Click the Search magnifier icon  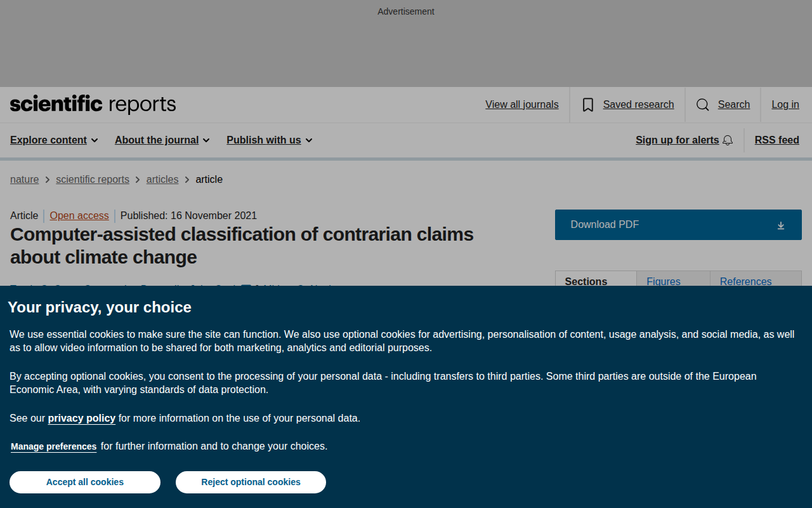point(703,105)
